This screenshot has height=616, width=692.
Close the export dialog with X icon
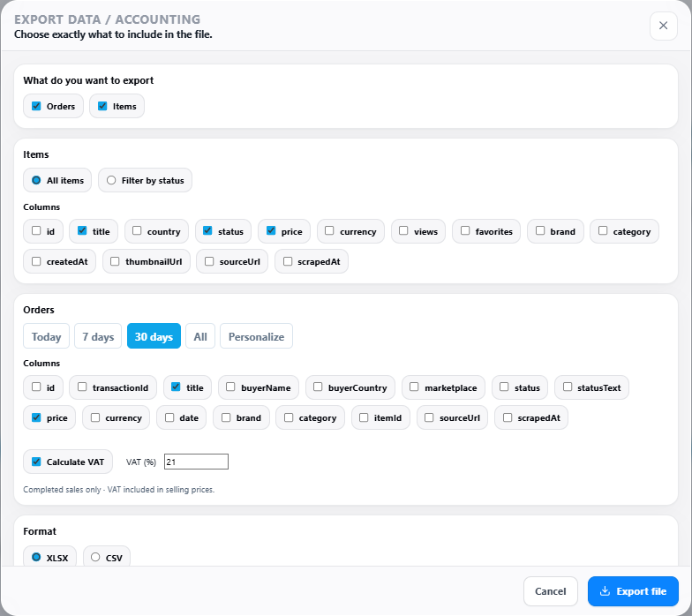pos(663,26)
